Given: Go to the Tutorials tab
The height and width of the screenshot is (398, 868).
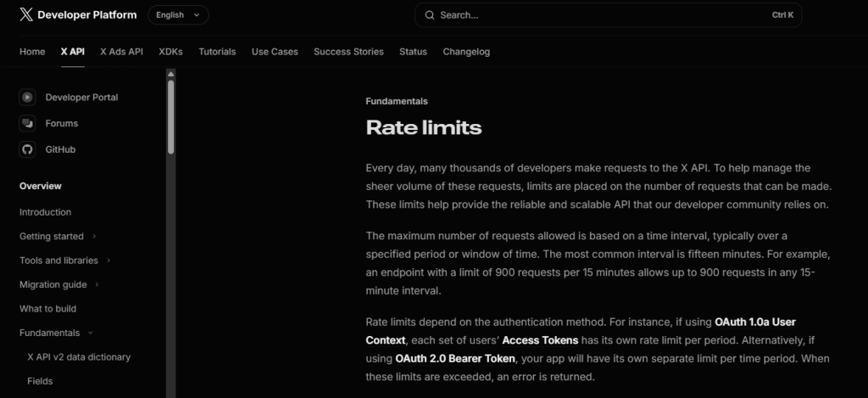Looking at the screenshot, I should (x=217, y=52).
